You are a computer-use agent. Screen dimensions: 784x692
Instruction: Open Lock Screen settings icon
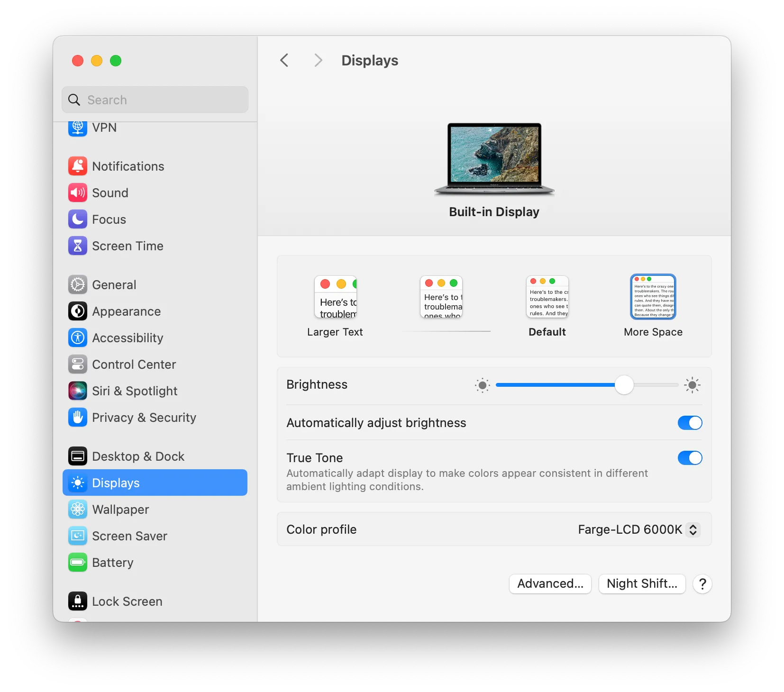(x=78, y=601)
